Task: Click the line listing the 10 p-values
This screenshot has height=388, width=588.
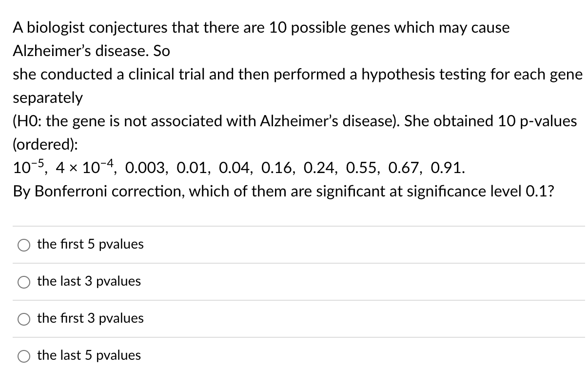Action: (238, 168)
